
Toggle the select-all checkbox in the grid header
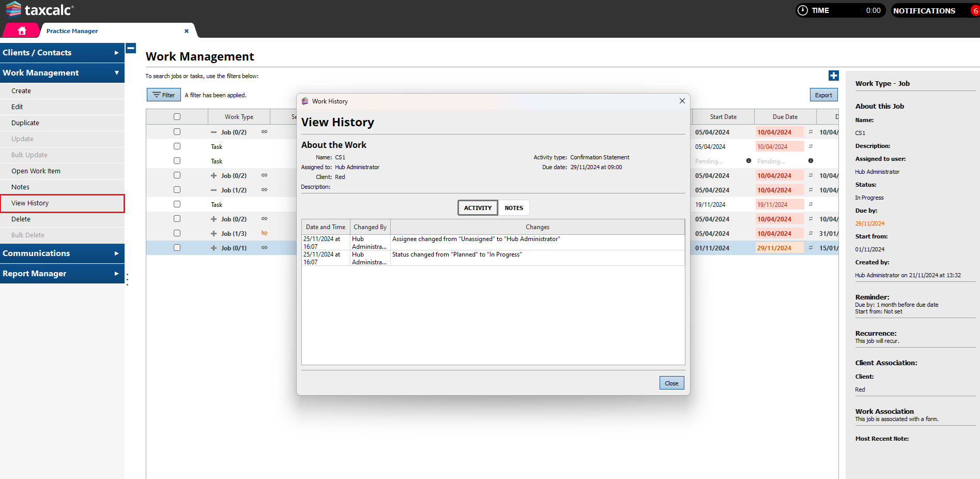(177, 116)
